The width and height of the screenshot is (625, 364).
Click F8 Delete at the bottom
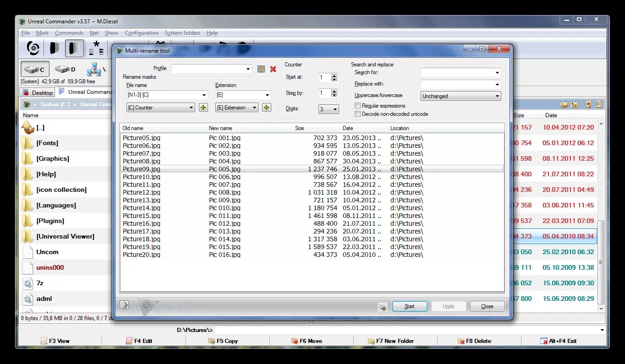tap(475, 341)
